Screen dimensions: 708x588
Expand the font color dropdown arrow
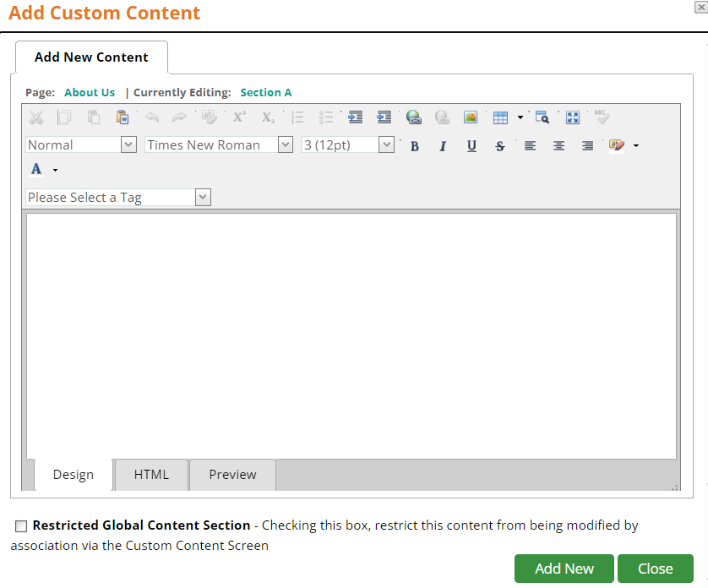pos(55,171)
